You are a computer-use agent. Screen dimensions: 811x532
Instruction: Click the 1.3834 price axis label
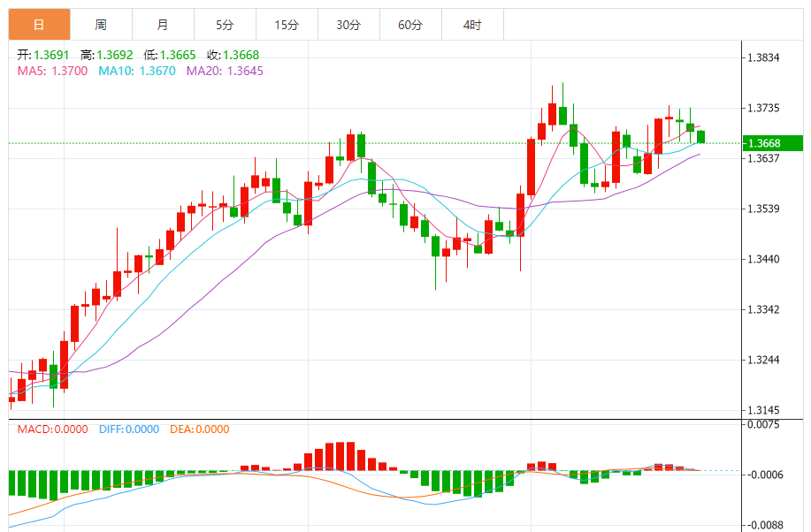(x=763, y=57)
